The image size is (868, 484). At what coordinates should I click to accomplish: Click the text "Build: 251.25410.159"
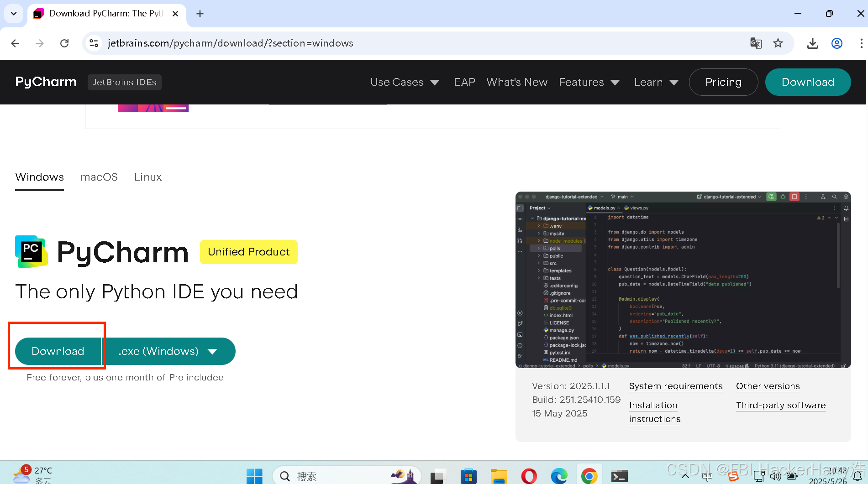coord(576,400)
